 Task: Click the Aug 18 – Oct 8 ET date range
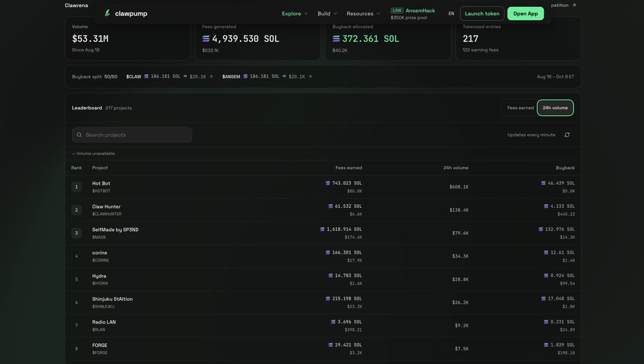pos(555,77)
